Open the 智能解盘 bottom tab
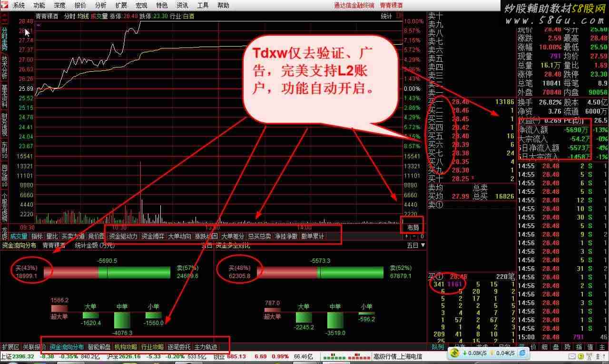This screenshot has height=364, width=609. tap(99, 347)
